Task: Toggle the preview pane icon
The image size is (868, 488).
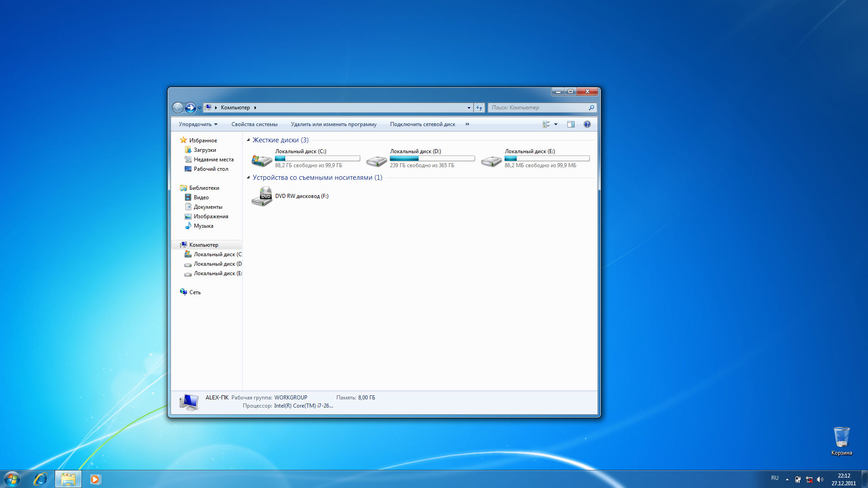Action: 571,124
